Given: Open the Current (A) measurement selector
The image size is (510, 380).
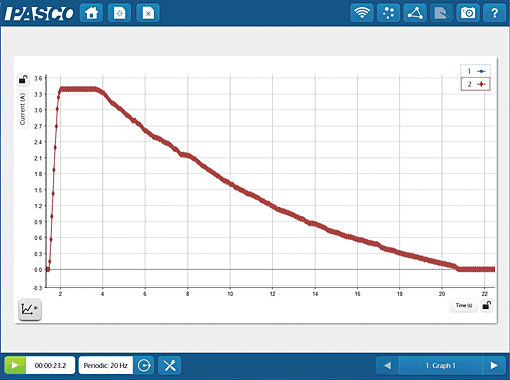Looking at the screenshot, I should click(23, 109).
